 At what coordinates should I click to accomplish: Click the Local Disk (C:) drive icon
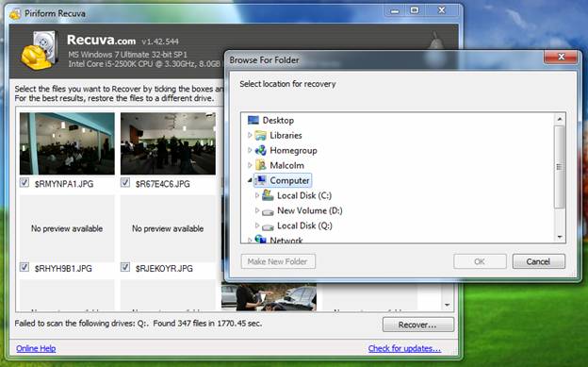[x=268, y=195]
